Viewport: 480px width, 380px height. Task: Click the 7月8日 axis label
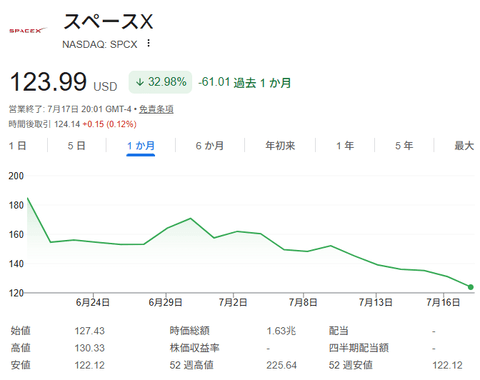[303, 302]
